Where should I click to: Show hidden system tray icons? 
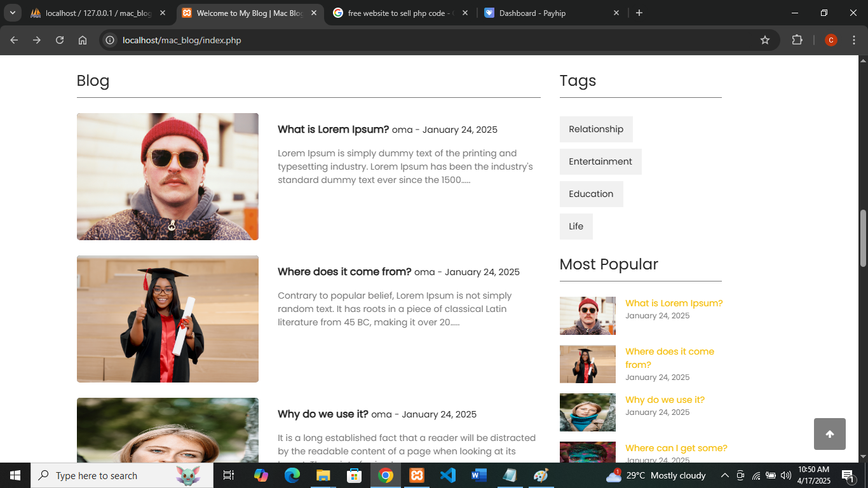(724, 475)
